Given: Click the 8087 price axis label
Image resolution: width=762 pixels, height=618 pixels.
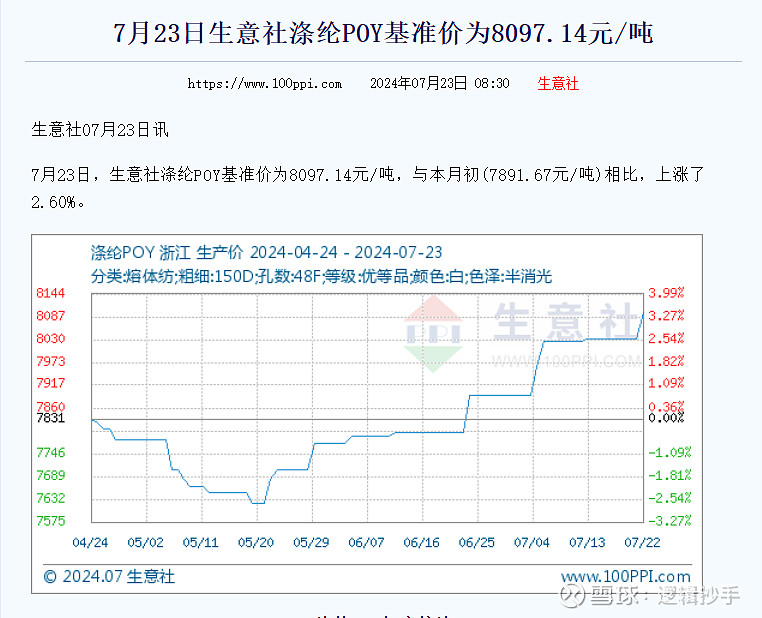Looking at the screenshot, I should click(x=51, y=316).
